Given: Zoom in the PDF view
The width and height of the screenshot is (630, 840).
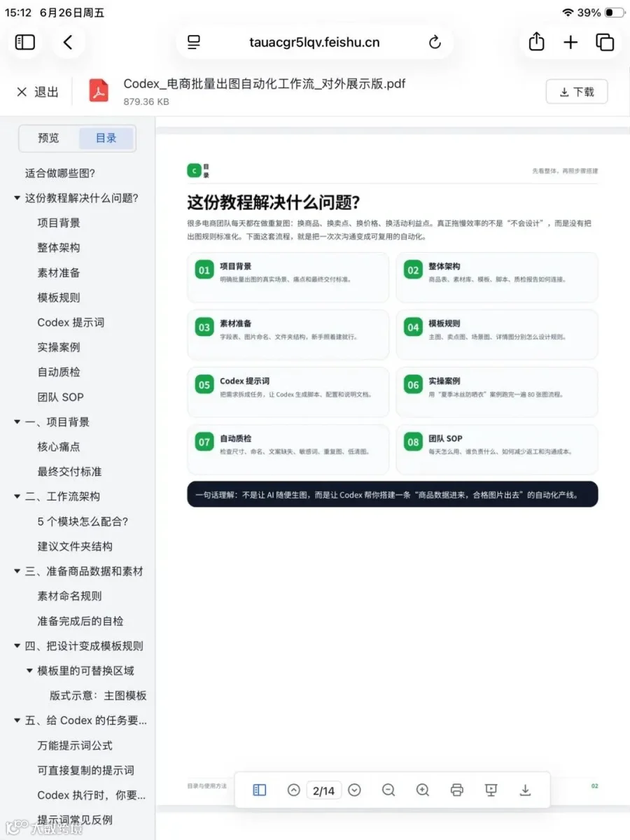Looking at the screenshot, I should [x=423, y=790].
